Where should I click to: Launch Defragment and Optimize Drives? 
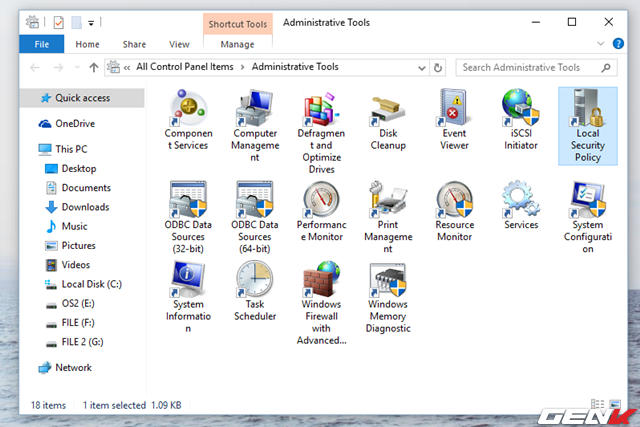point(321,132)
